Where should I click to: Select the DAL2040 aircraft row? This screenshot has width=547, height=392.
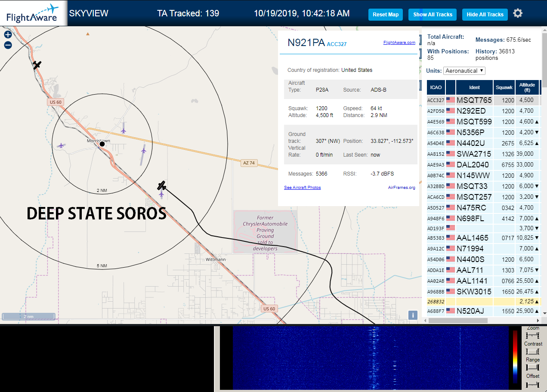[x=483, y=165]
